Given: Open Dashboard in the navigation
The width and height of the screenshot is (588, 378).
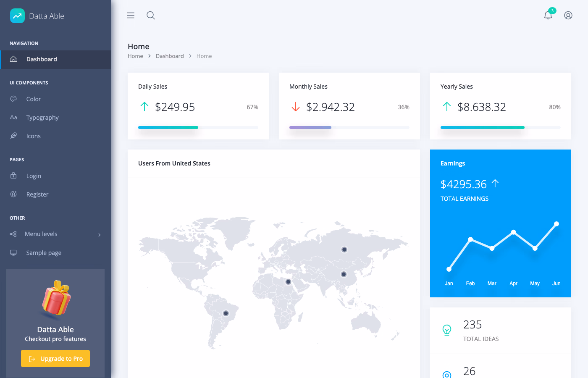Looking at the screenshot, I should click(x=55, y=60).
